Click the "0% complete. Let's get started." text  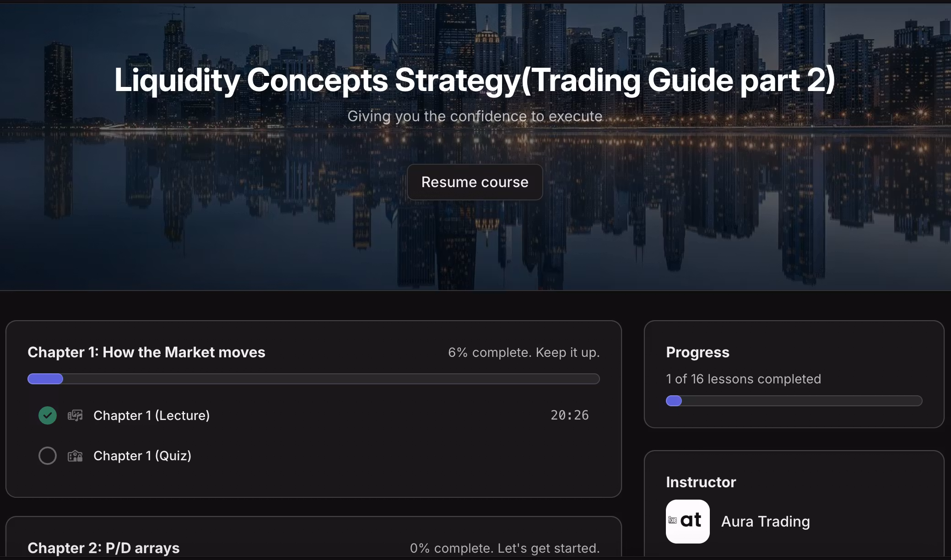point(504,548)
